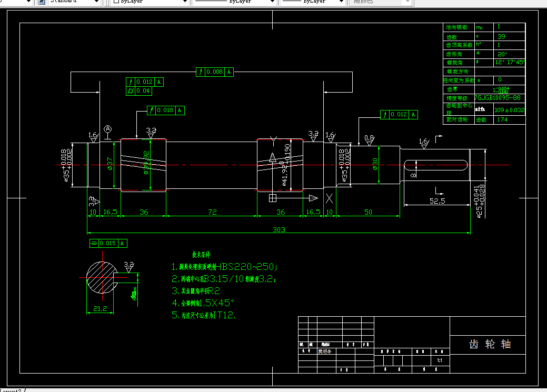547x392 pixels.
Task: Select note 4 with 1.5X45° chamfer
Action: 203,303
